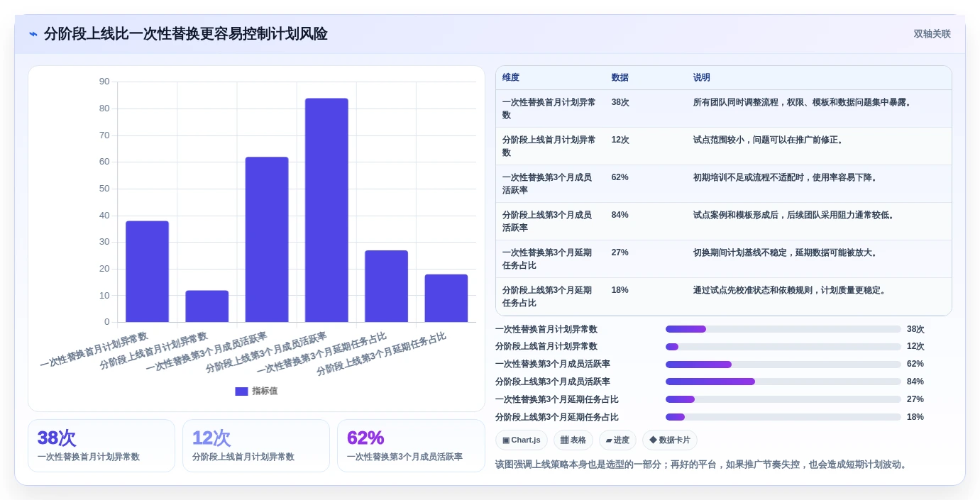Image resolution: width=980 pixels, height=500 pixels.
Task: Click table row label 一次性替换首月计划异常数
Action: [549, 109]
